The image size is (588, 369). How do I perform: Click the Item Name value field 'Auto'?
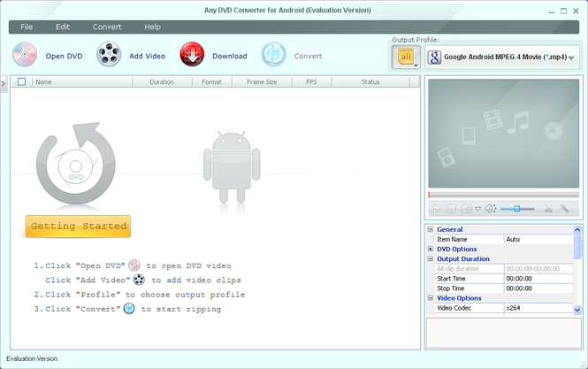point(538,239)
